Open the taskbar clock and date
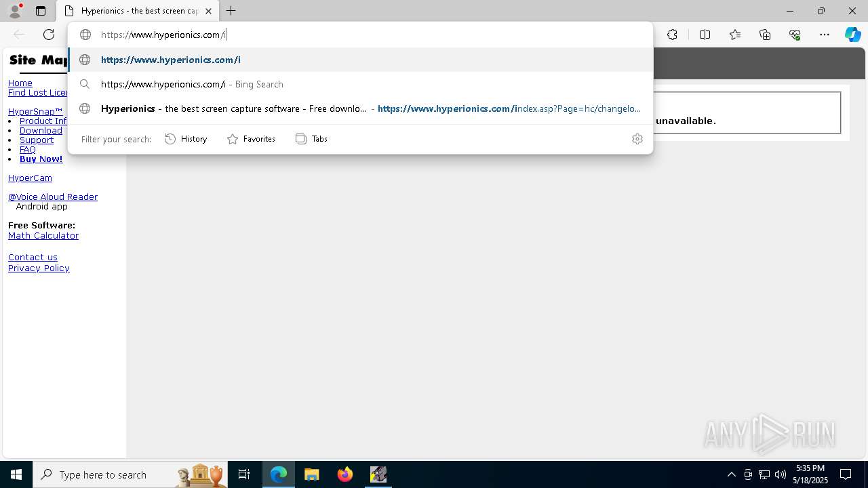This screenshot has width=868, height=488. 810,474
